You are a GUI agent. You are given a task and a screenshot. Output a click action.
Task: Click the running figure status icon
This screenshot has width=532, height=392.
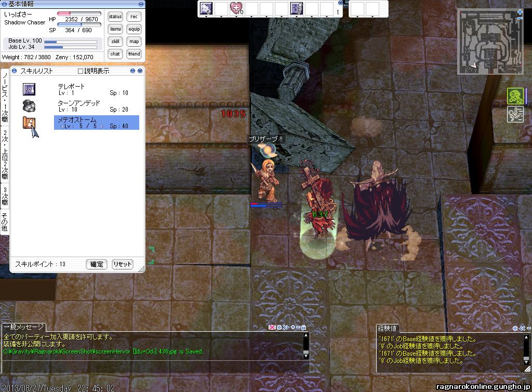pyautogui.click(x=515, y=114)
